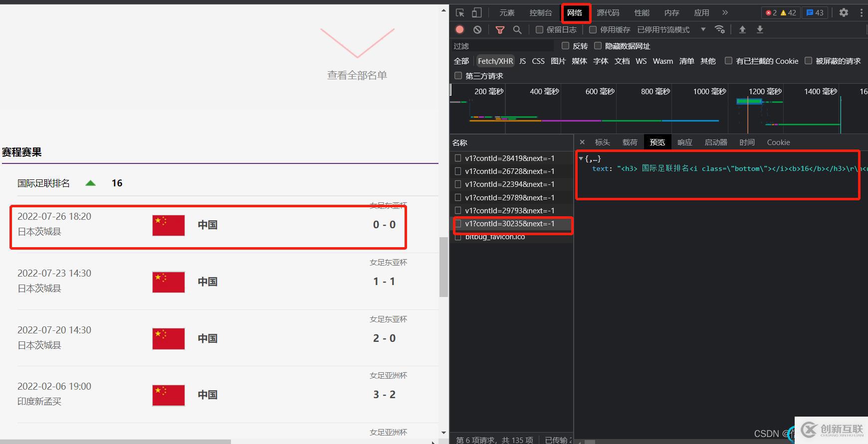The width and height of the screenshot is (868, 444).
Task: Open the 响应 tab
Action: point(684,143)
